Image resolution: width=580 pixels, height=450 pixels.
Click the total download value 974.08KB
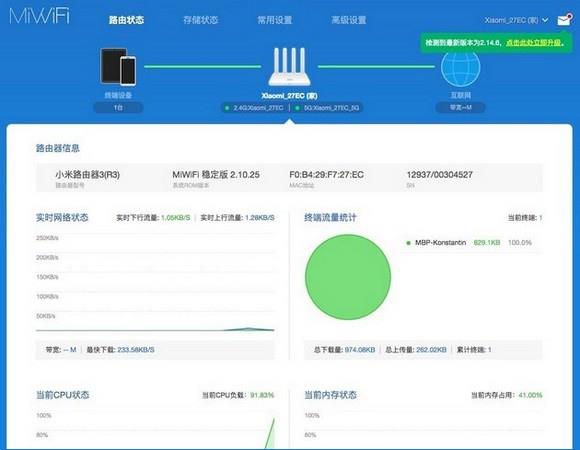pyautogui.click(x=360, y=350)
